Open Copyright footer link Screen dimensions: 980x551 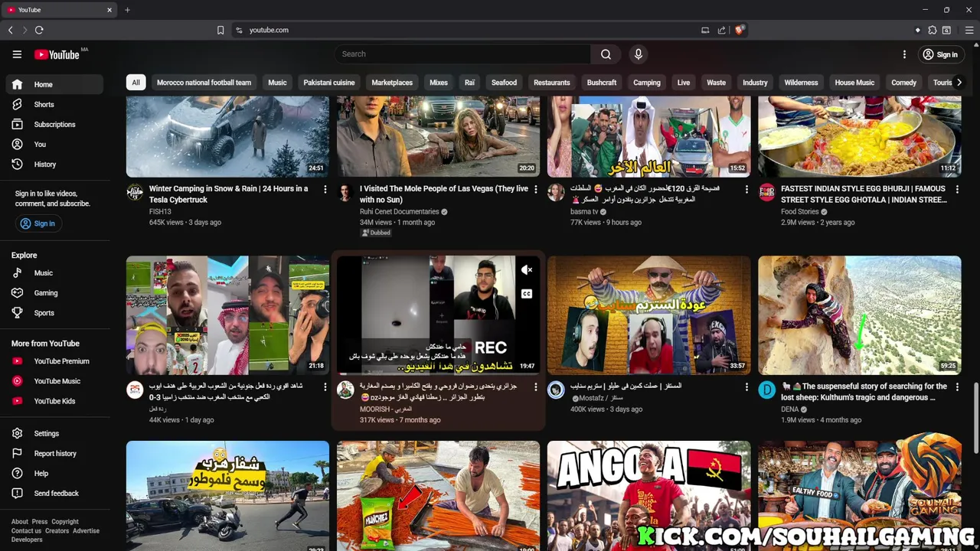click(x=65, y=522)
